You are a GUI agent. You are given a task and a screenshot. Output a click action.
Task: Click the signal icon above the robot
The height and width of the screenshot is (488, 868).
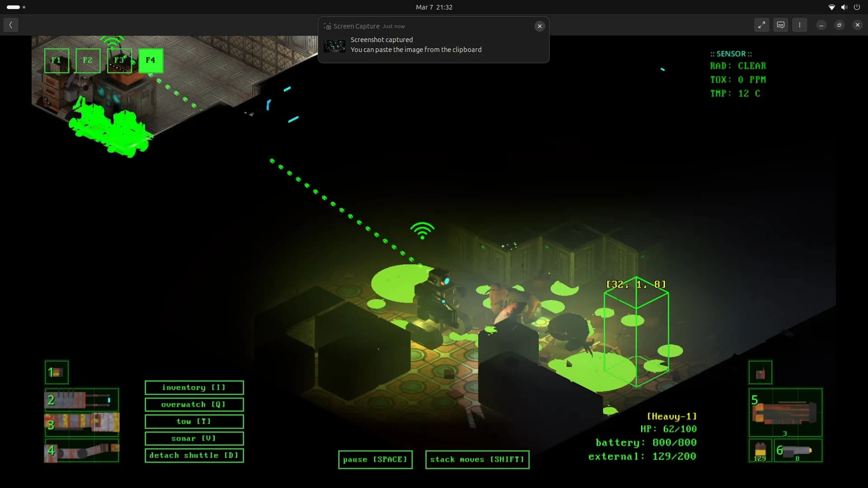click(x=422, y=230)
